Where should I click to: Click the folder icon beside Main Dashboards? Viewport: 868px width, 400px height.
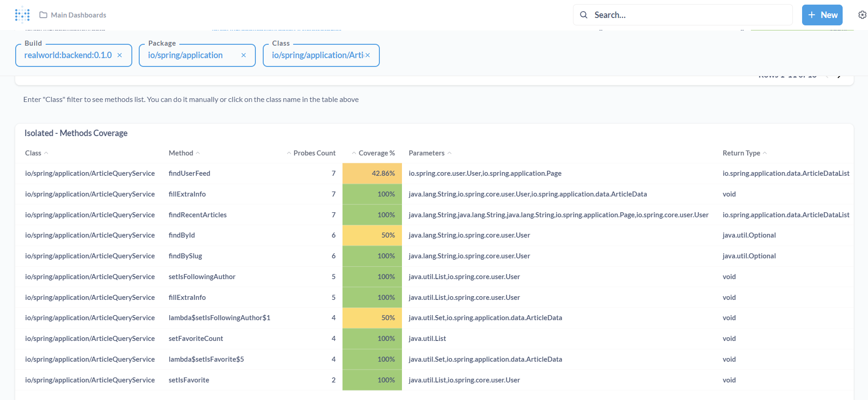[x=43, y=15]
